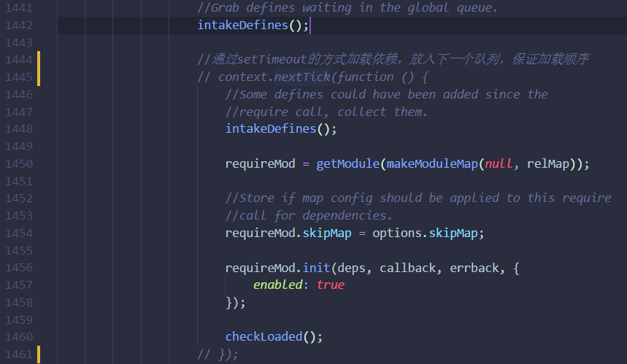Image resolution: width=627 pixels, height=364 pixels.
Task: Click the comment 'Grab defines waiting in the global queue'
Action: [x=347, y=7]
